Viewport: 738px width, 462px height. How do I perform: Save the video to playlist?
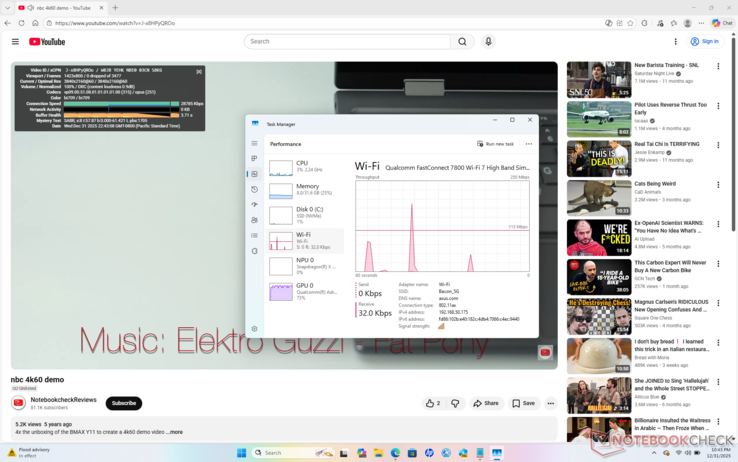pyautogui.click(x=523, y=403)
